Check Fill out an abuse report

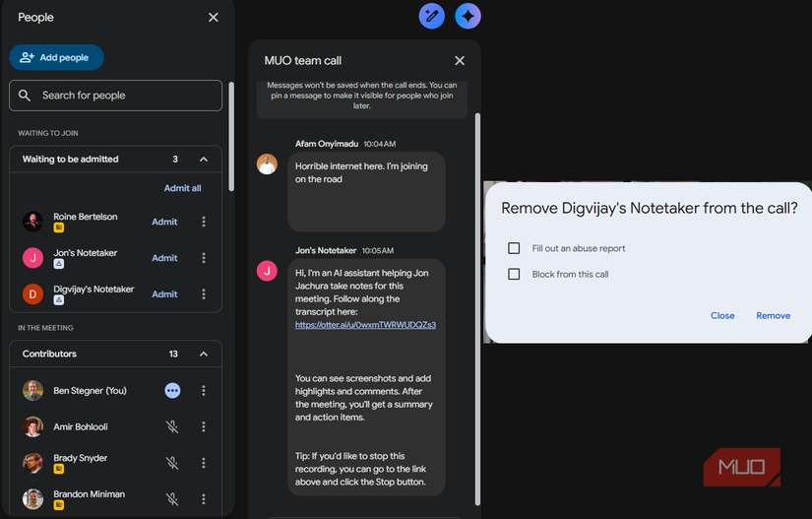(514, 248)
